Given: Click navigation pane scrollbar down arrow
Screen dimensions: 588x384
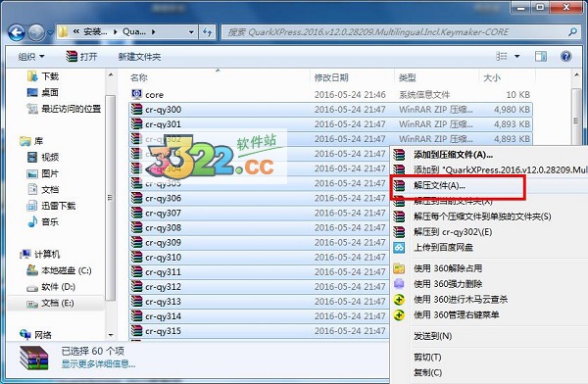Looking at the screenshot, I should coord(111,335).
